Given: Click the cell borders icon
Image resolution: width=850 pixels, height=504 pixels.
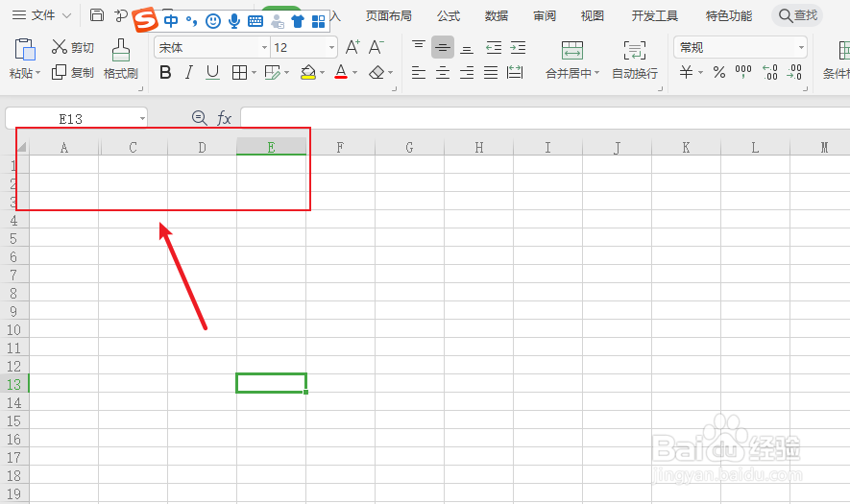Looking at the screenshot, I should point(239,72).
